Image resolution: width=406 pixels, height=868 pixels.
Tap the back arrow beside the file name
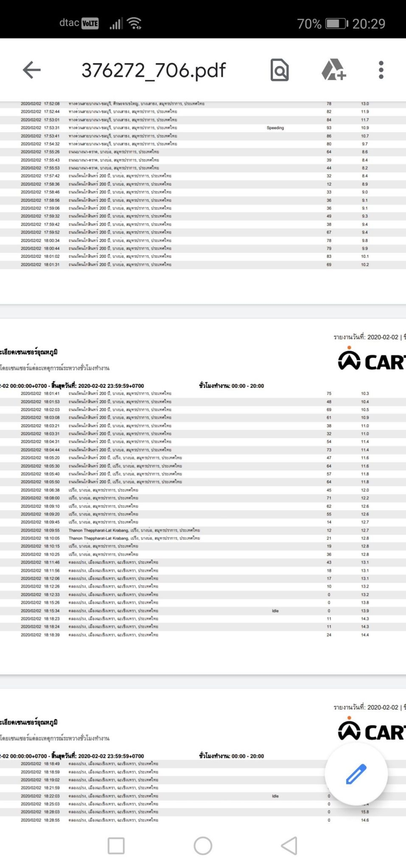click(x=32, y=70)
